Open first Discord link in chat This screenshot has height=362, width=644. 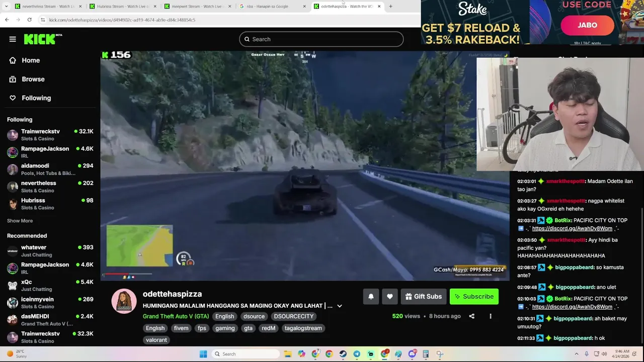(x=572, y=228)
